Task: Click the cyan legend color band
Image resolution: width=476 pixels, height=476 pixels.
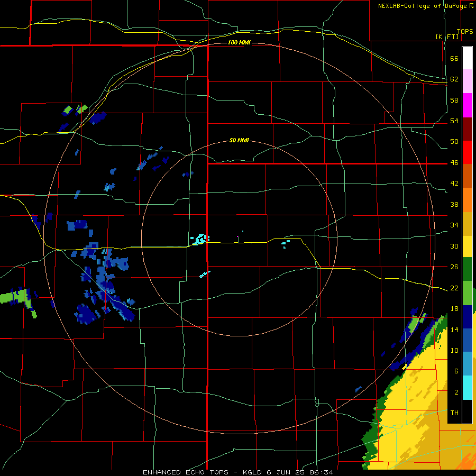Action: 467,388
